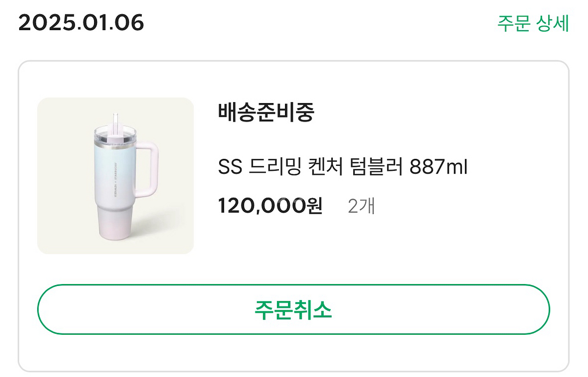Click the tumbler handle in product image
588x377 pixels.
(149, 168)
